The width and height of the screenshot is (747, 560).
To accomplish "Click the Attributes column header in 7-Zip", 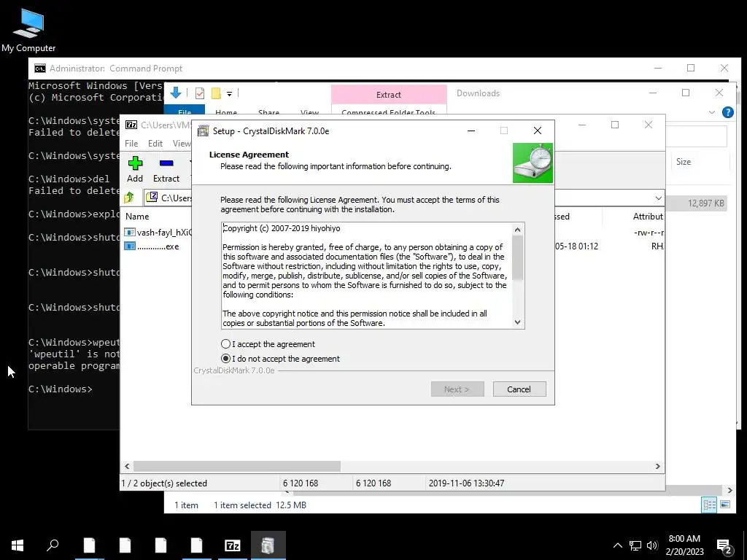I will [x=648, y=216].
